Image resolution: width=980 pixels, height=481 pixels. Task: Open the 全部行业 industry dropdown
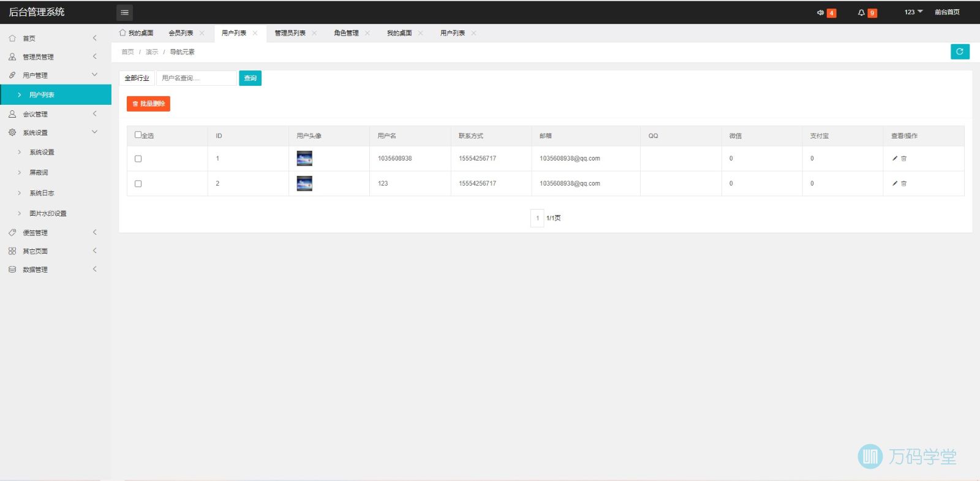tap(137, 78)
